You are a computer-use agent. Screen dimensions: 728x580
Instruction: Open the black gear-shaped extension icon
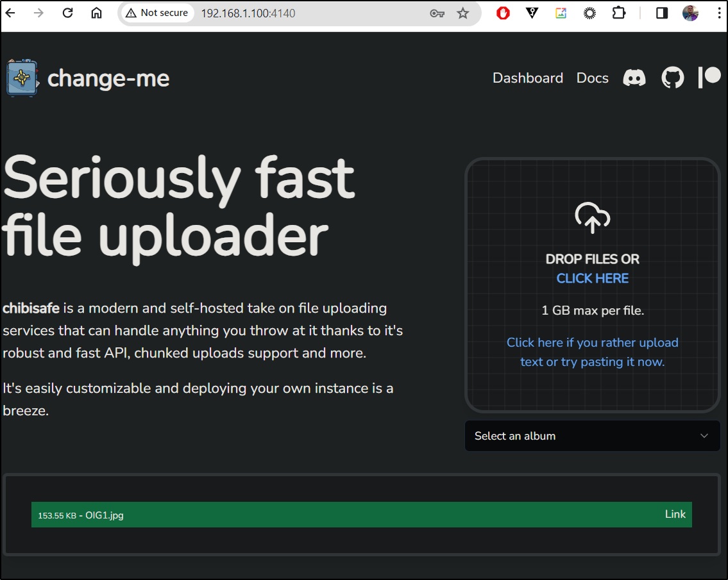(x=589, y=13)
